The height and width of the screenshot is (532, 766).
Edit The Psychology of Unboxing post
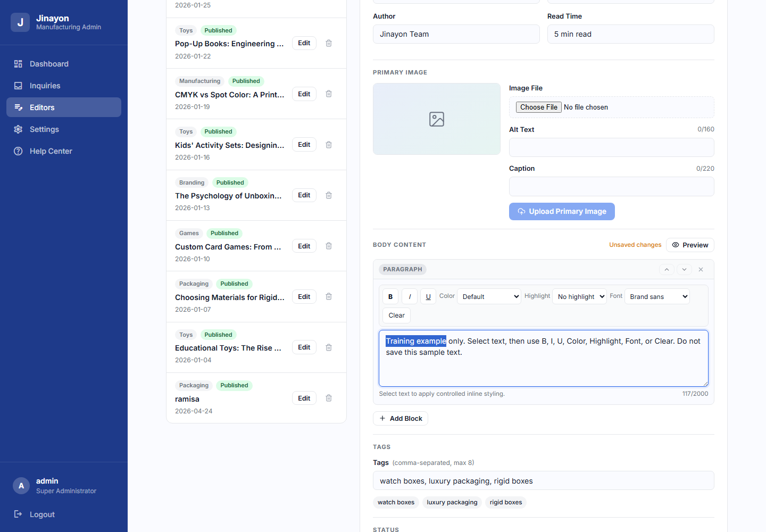click(304, 195)
